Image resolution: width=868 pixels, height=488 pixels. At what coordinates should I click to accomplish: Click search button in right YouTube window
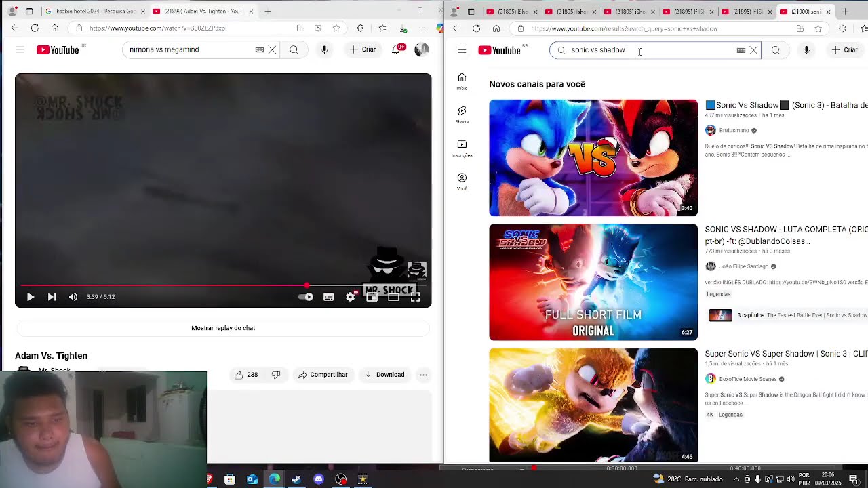click(x=776, y=50)
